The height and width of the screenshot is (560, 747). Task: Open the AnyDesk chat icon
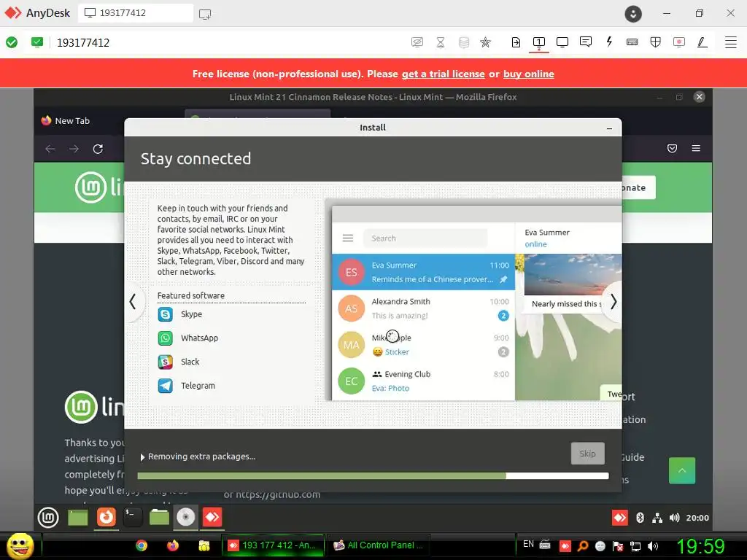[x=586, y=42]
